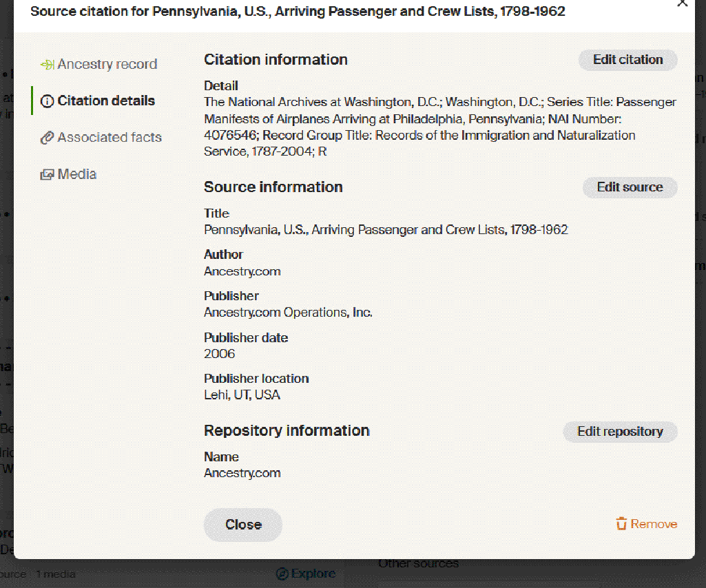Click the Media pictures icon
The image size is (706, 588).
tap(47, 175)
